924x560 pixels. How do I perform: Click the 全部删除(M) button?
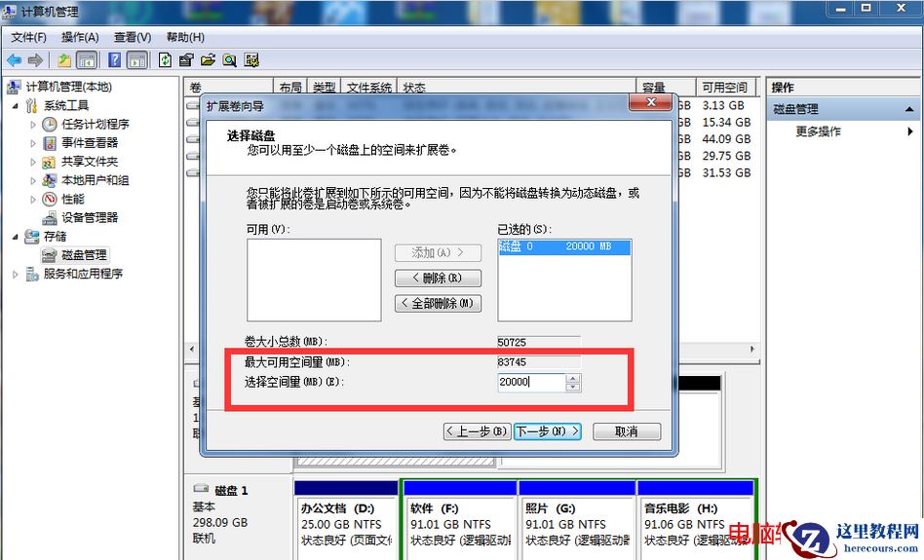click(438, 303)
